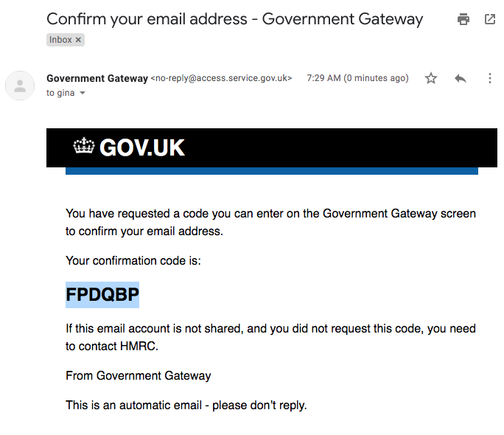Remove the Inbox label with the x
Viewport: 504px width, 435px height.
79,40
